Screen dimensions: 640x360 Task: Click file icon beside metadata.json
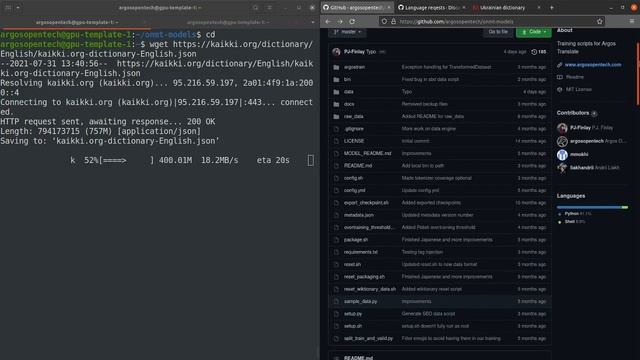(336, 215)
